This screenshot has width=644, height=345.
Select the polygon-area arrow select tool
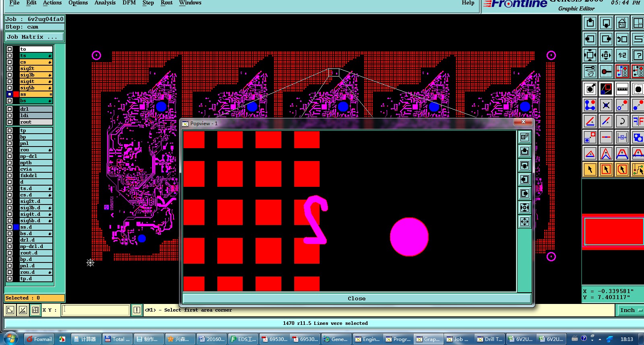[x=622, y=169]
